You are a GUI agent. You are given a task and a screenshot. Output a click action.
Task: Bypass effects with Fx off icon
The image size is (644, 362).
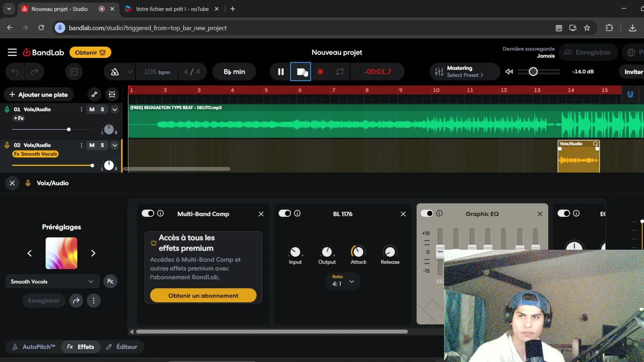pyautogui.click(x=110, y=282)
